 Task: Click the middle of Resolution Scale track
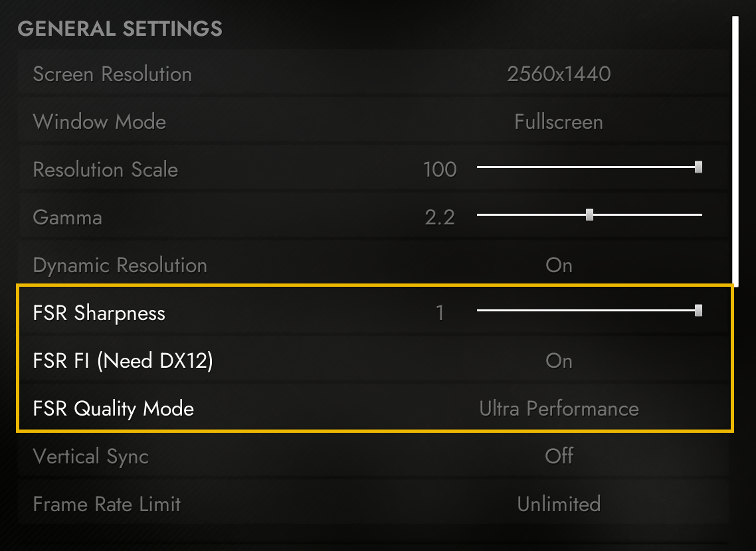tap(589, 167)
